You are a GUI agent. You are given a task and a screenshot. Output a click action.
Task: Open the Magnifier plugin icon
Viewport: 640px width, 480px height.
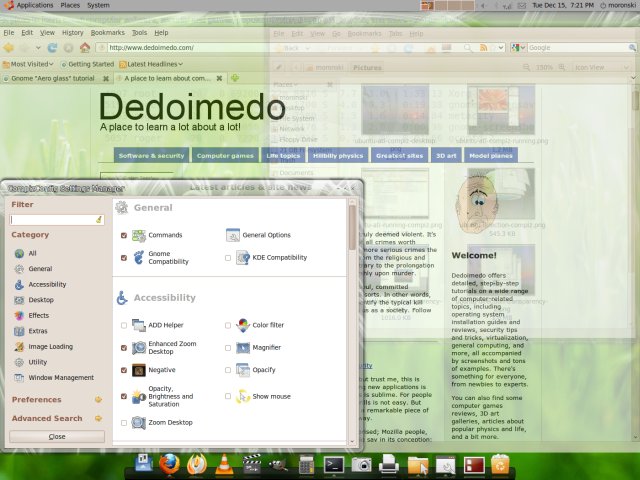243,348
